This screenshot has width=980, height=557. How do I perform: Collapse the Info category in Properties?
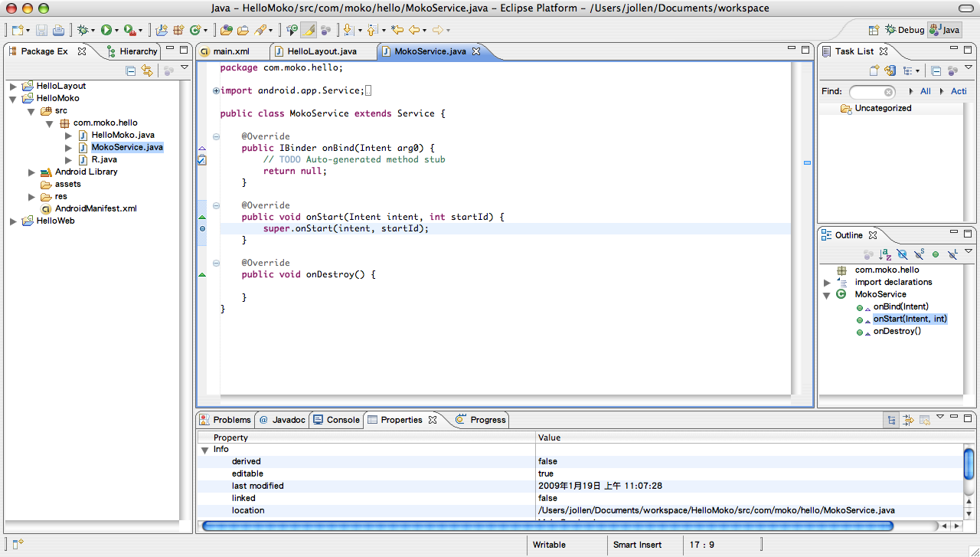(x=204, y=450)
